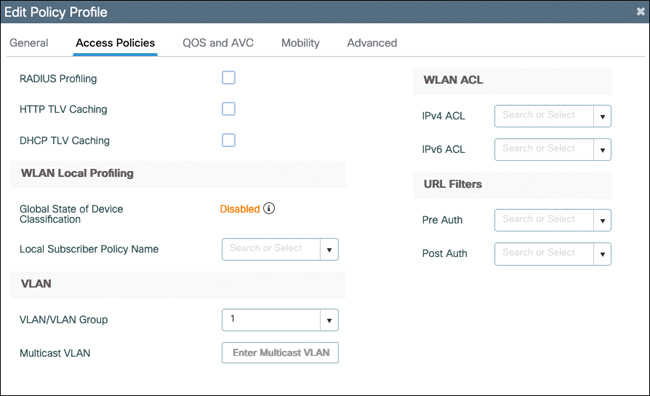Open the QOS and AVC tab
This screenshot has height=396, width=650.
(218, 43)
